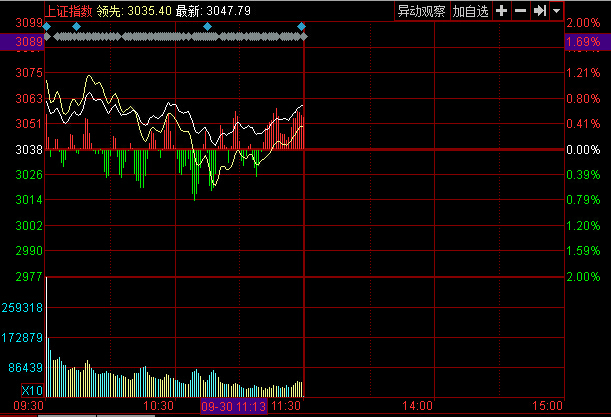The image size is (611, 417).
Task: Click the 15:00 closing time axis label
Action: coord(547,407)
